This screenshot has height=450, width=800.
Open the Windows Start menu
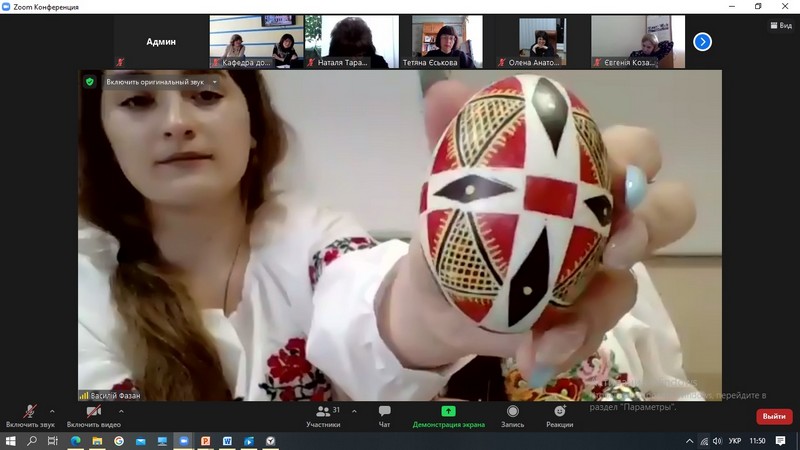click(x=11, y=441)
